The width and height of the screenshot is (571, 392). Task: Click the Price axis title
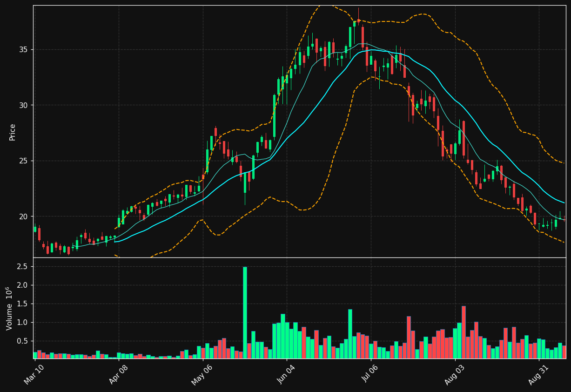coord(13,132)
